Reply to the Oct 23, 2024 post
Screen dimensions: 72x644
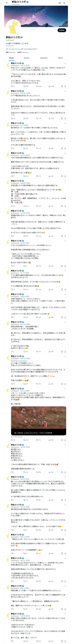(x=12, y=351)
